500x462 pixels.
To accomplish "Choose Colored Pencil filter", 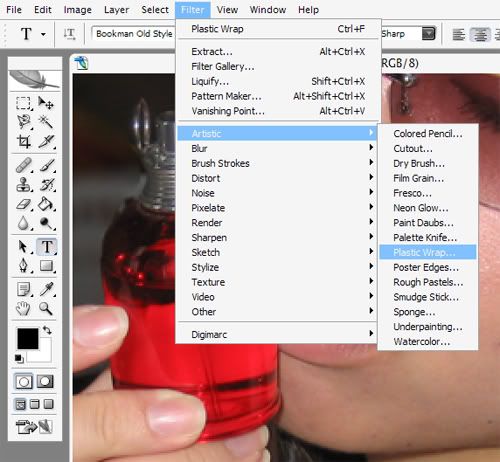I will tap(428, 134).
